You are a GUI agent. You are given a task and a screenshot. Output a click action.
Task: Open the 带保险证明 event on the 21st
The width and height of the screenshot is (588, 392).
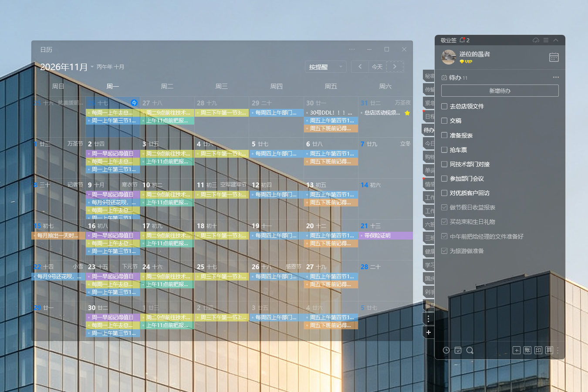pyautogui.click(x=385, y=236)
